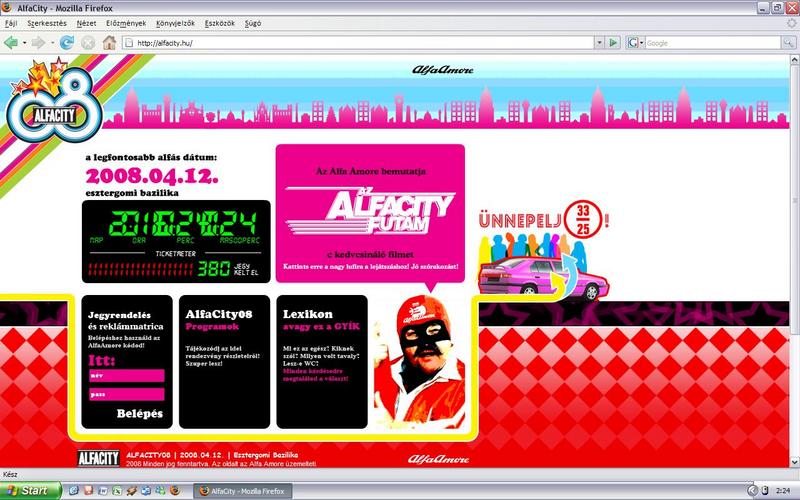Open the Nézet menu
This screenshot has width=800, height=500.
coord(86,23)
